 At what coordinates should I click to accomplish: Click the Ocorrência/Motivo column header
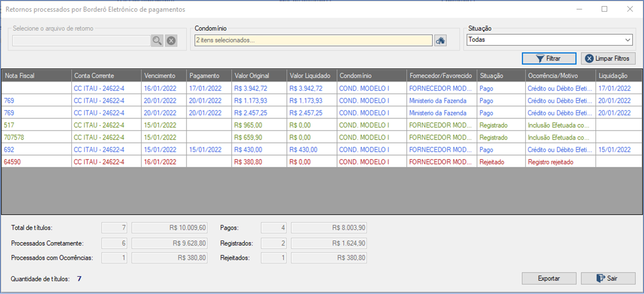(559, 76)
